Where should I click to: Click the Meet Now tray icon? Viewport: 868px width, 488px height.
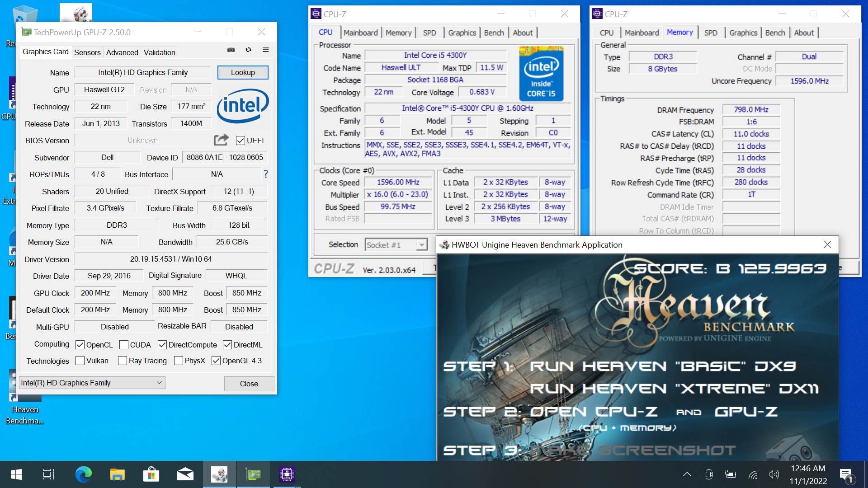(x=709, y=474)
